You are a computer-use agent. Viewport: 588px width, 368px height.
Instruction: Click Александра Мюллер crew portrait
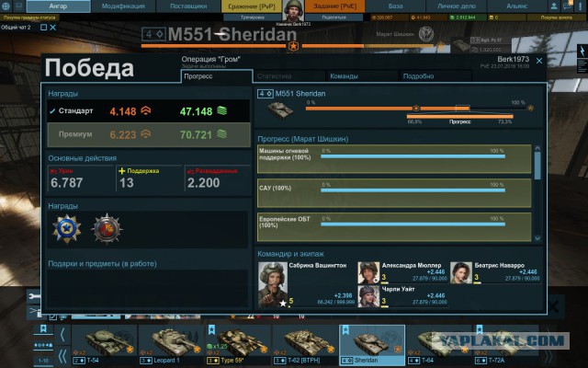point(368,272)
